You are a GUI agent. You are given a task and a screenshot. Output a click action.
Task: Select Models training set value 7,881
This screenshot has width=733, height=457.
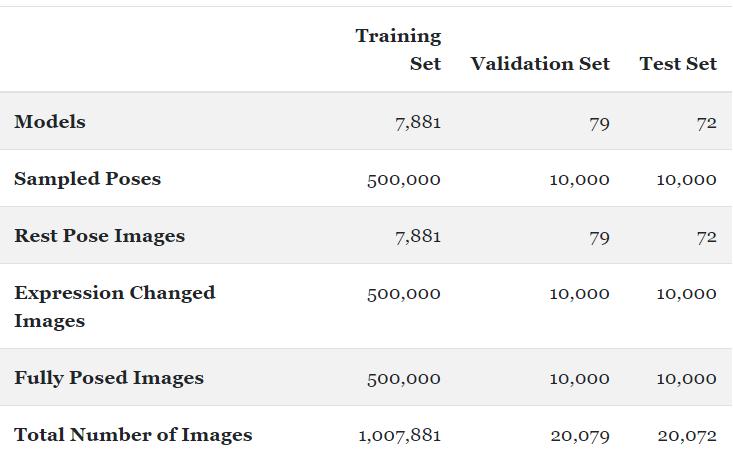418,123
